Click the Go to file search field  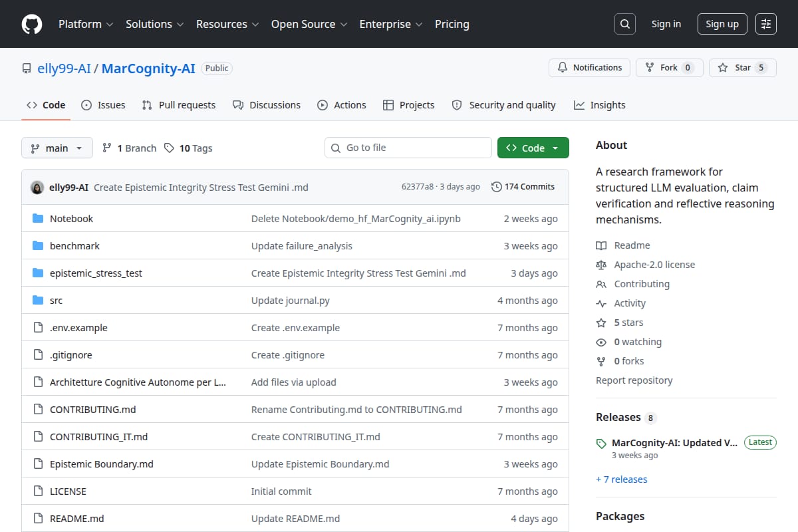pos(408,148)
